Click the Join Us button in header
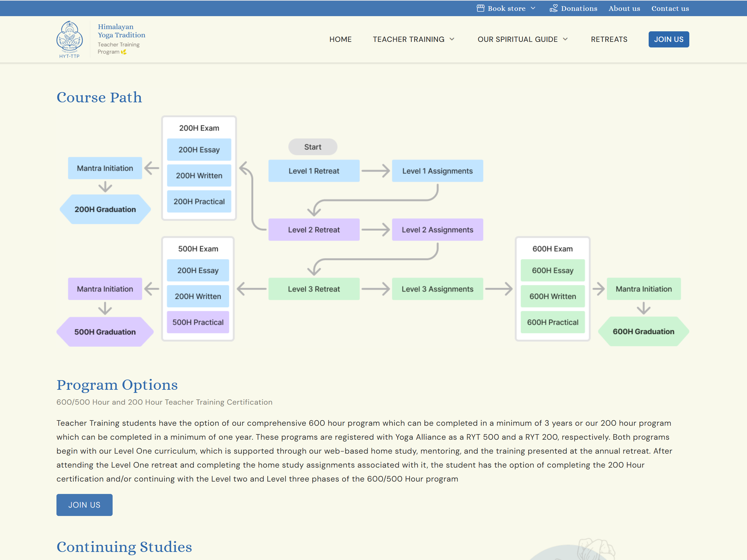Image resolution: width=747 pixels, height=560 pixels. 669,39
